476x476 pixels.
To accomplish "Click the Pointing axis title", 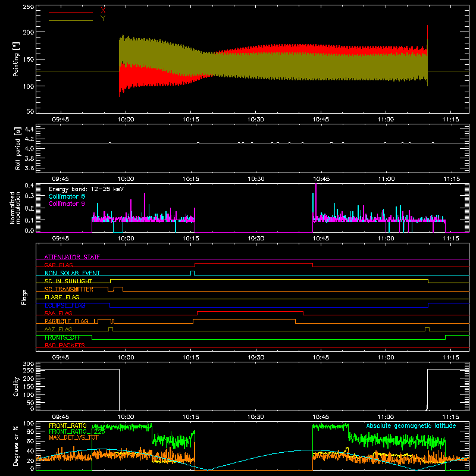I will 16,59.
